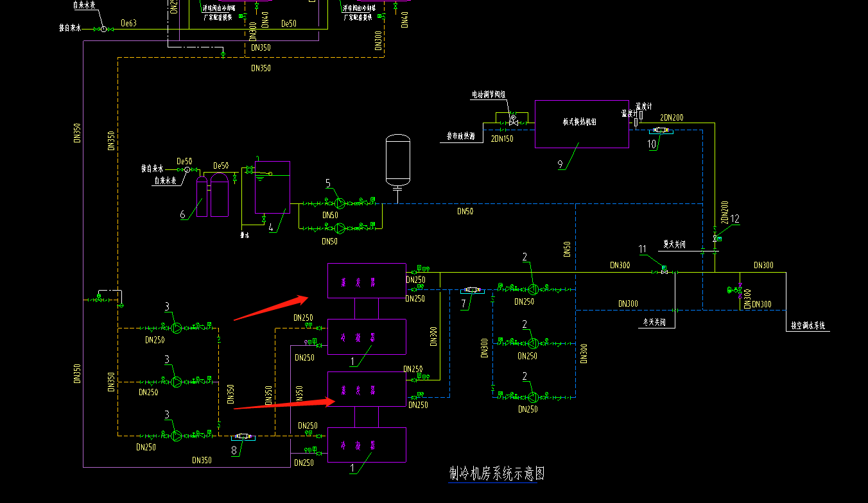Select the 接空调水系统 label
The width and height of the screenshot is (868, 503).
coord(808,327)
